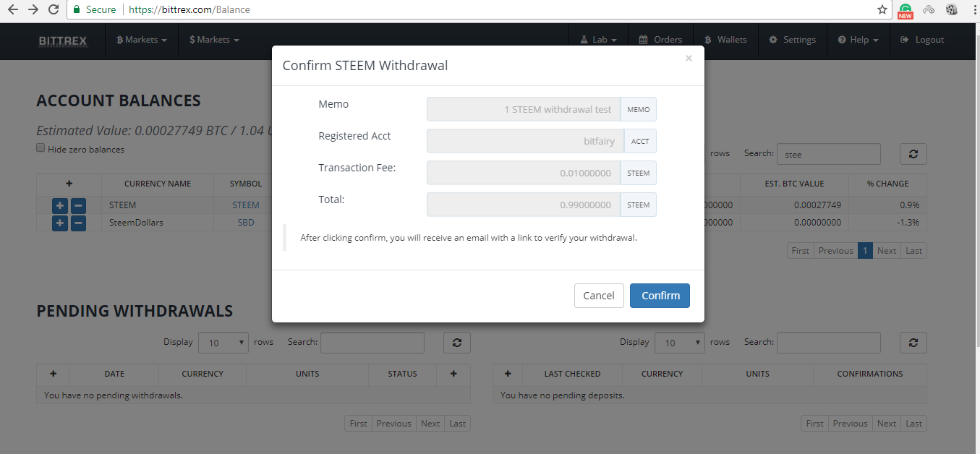Click the Memo field in the dialog

524,109
